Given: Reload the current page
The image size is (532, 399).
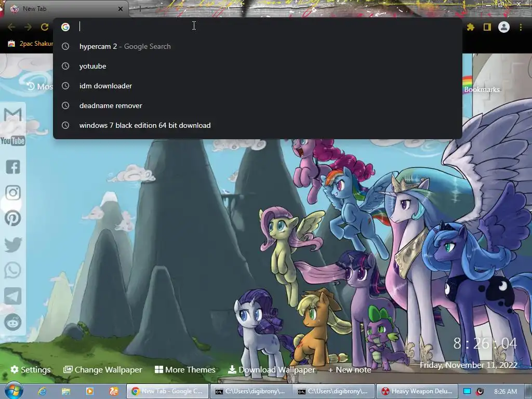Looking at the screenshot, I should 45,27.
